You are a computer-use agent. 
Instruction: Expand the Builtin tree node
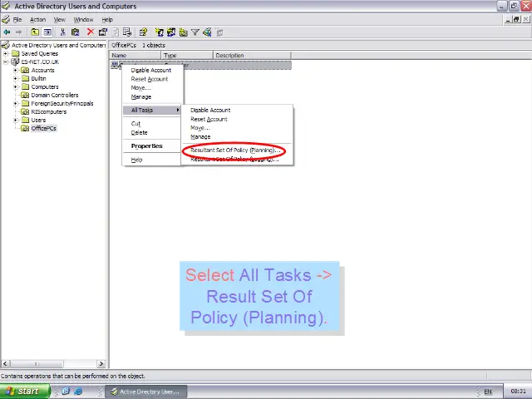[15, 78]
